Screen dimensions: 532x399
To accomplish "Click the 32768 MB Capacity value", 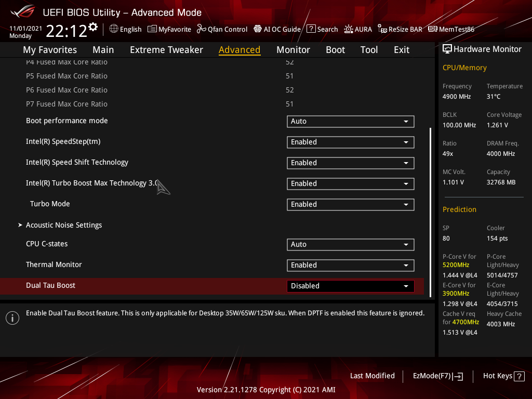I will [501, 182].
